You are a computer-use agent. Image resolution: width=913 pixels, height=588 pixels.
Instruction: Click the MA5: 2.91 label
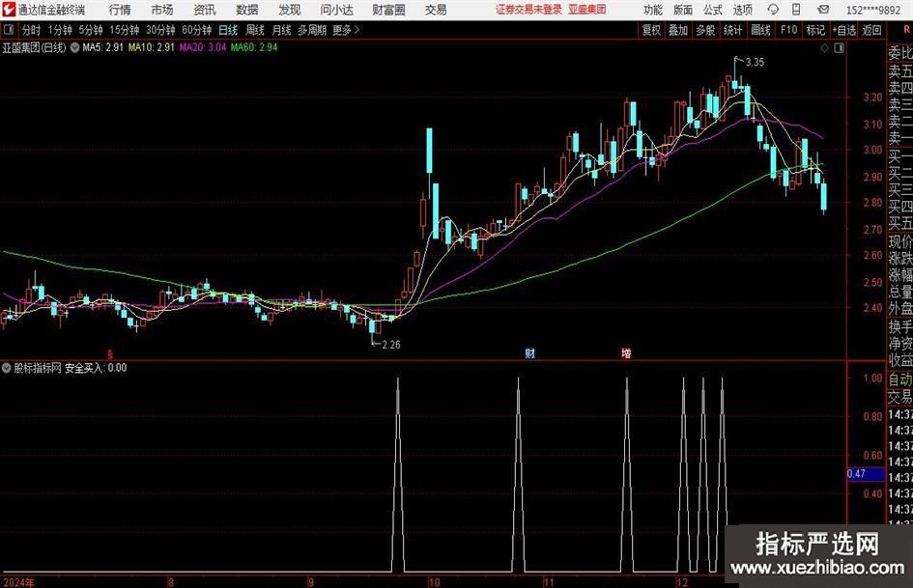coord(102,47)
